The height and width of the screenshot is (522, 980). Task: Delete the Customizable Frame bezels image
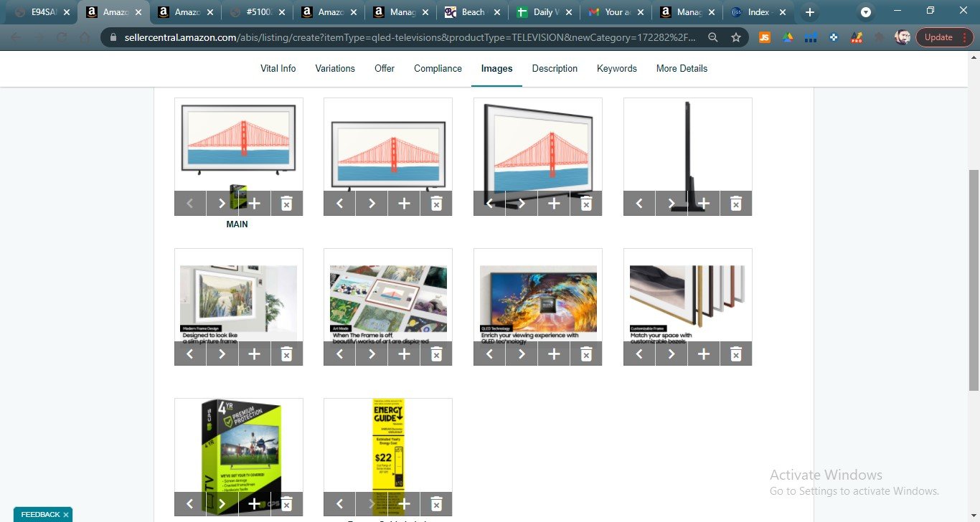pos(735,354)
